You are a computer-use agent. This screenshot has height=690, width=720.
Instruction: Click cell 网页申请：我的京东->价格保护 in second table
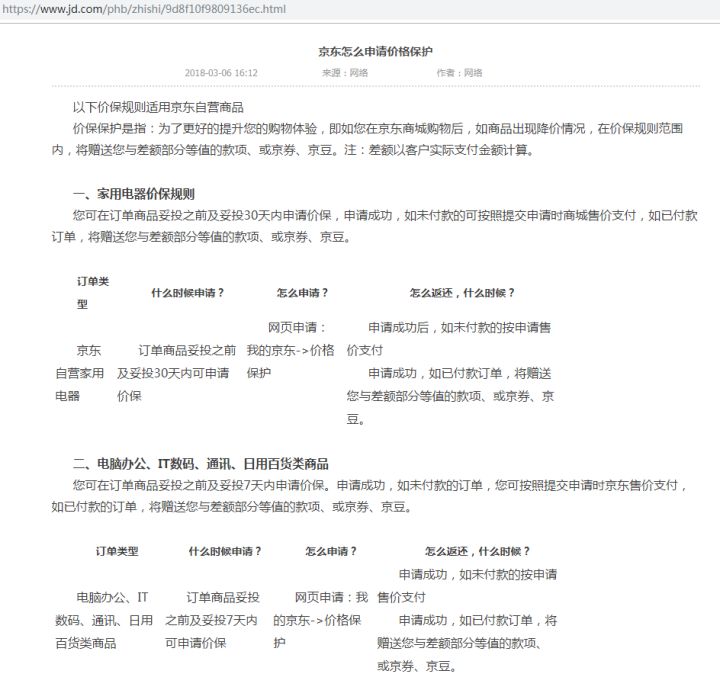(x=321, y=620)
